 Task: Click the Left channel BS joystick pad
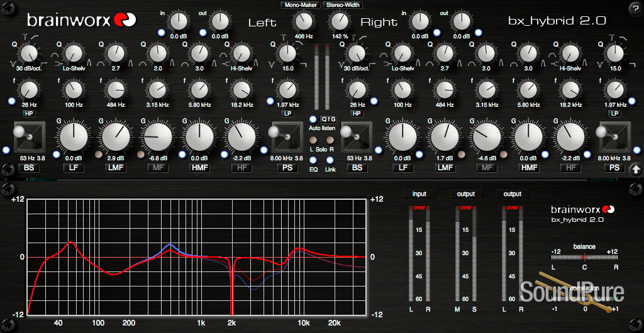pyautogui.click(x=30, y=136)
